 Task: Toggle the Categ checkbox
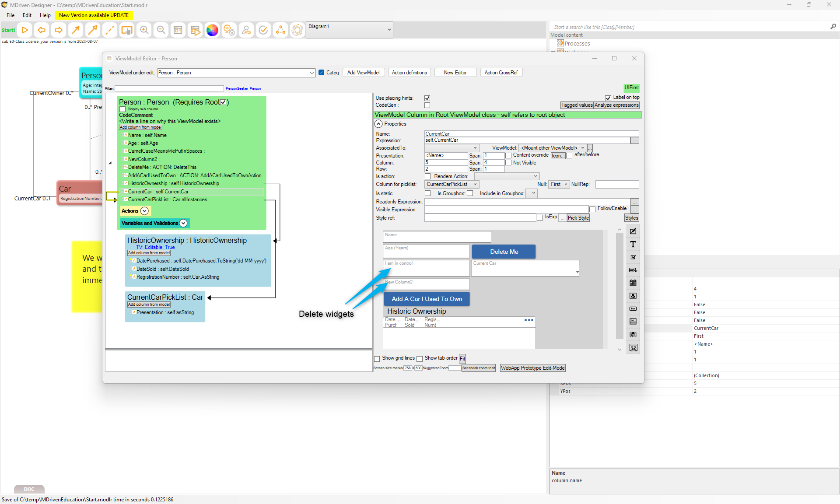(x=322, y=73)
